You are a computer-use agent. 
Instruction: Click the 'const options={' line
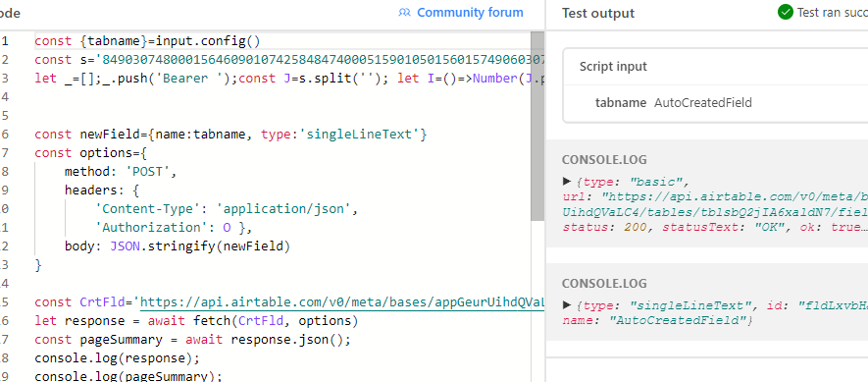point(91,152)
